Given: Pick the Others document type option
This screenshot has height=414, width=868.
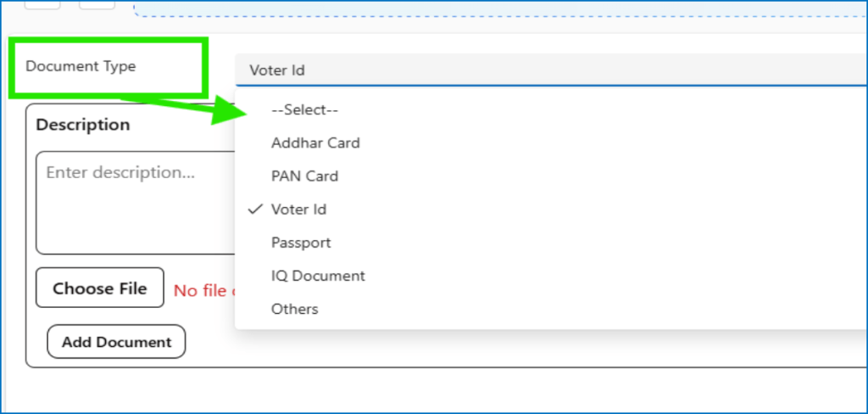Looking at the screenshot, I should [x=294, y=309].
